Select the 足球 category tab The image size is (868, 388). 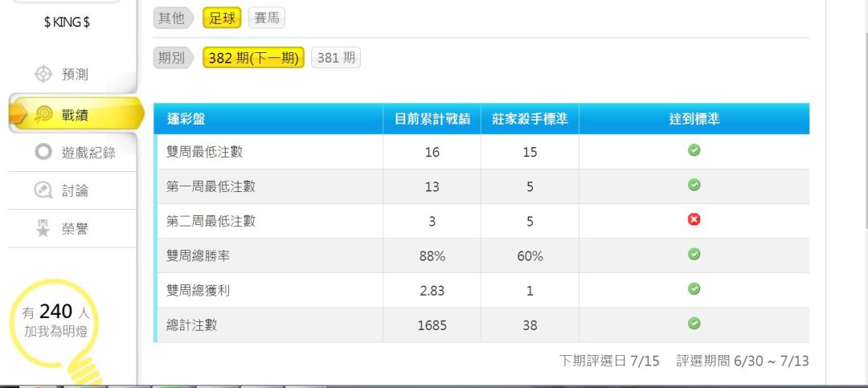pos(222,18)
